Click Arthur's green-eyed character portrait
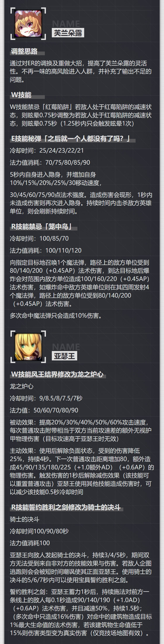 [x=28, y=347]
